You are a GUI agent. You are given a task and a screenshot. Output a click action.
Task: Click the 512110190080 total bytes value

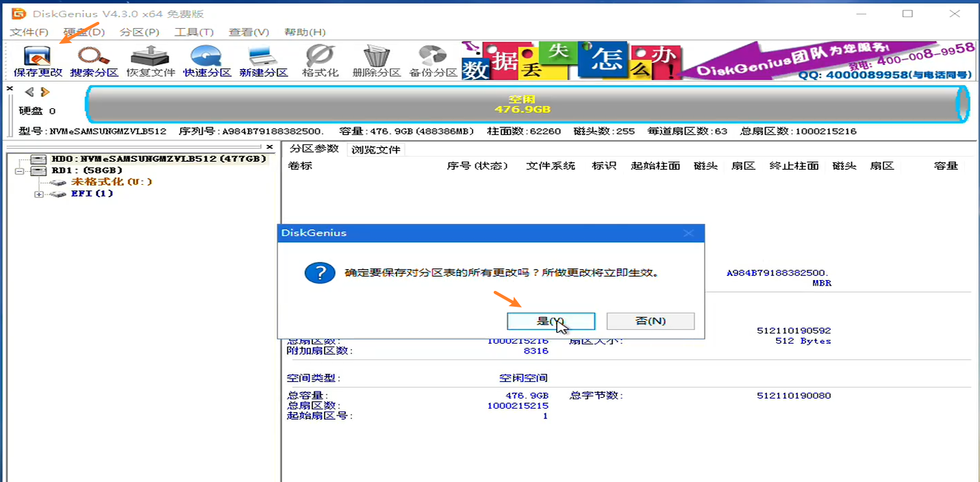[794, 395]
